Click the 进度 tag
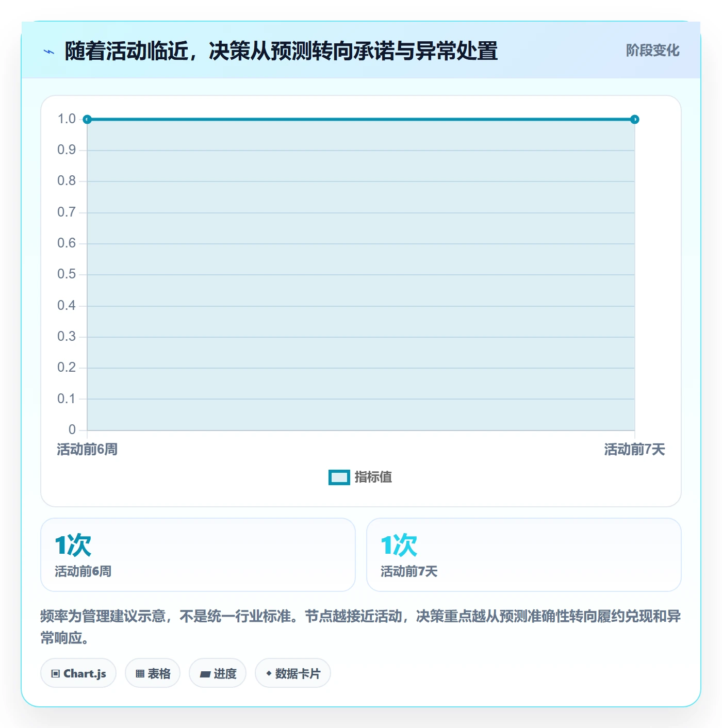The height and width of the screenshot is (728, 722). [x=218, y=673]
